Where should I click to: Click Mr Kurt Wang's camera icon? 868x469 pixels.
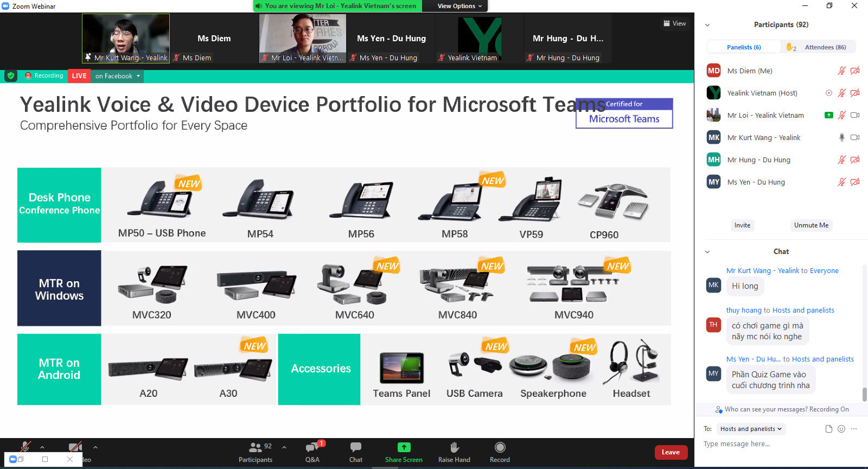855,138
